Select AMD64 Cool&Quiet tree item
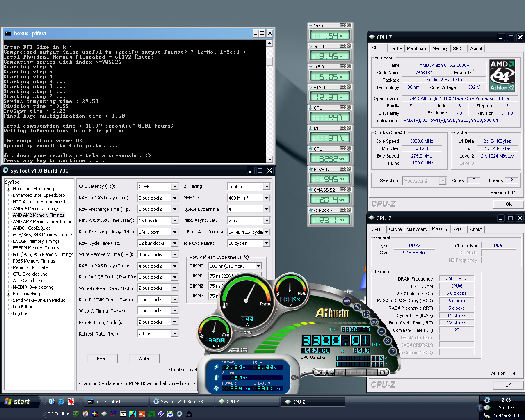The width and height of the screenshot is (525, 420). 32,228
